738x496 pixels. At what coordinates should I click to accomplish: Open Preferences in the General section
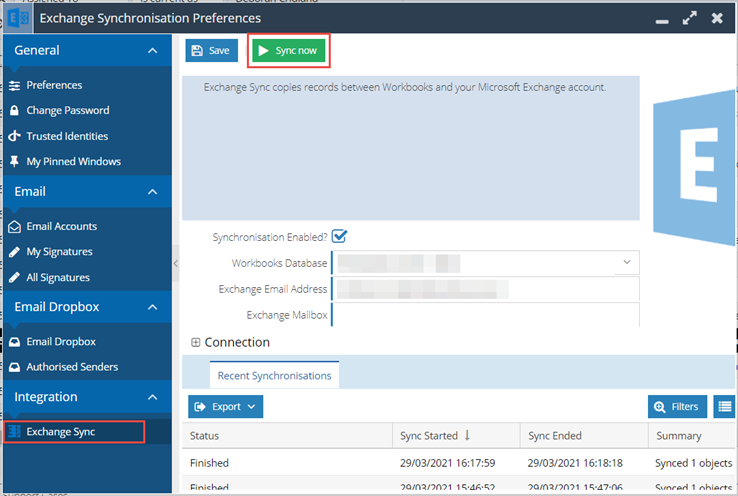tap(54, 85)
